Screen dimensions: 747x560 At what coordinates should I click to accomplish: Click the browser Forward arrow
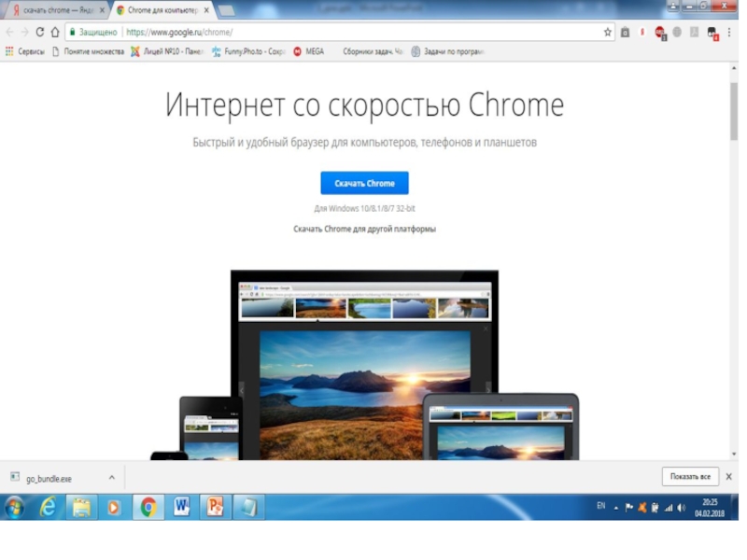tap(25, 32)
